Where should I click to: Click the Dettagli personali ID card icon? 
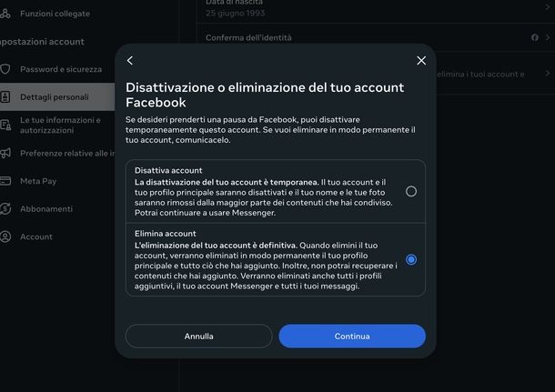tap(5, 96)
